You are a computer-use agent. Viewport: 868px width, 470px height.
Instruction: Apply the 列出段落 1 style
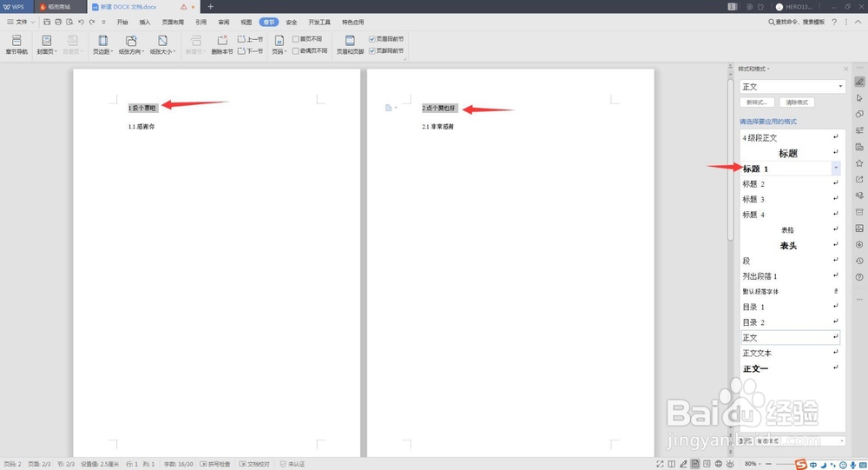(x=790, y=276)
